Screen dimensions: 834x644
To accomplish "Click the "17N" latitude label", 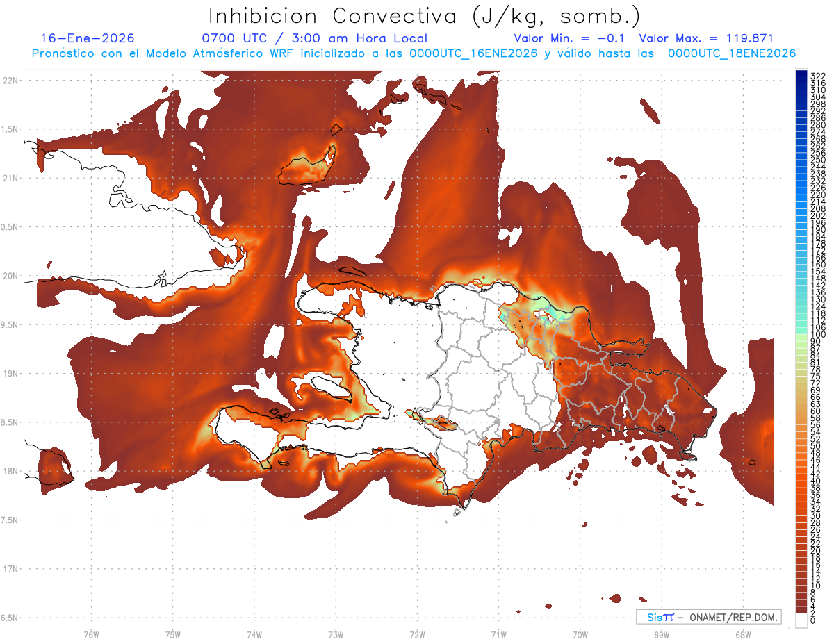I will coord(10,569).
